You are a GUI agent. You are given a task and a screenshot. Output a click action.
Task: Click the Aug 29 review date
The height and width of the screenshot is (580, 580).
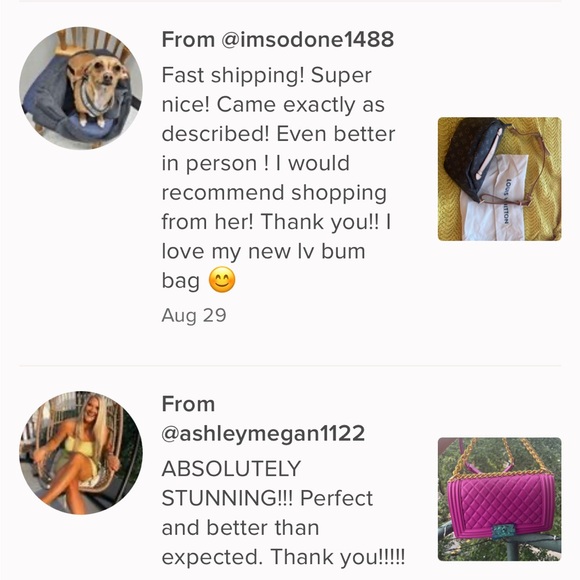[x=194, y=316]
